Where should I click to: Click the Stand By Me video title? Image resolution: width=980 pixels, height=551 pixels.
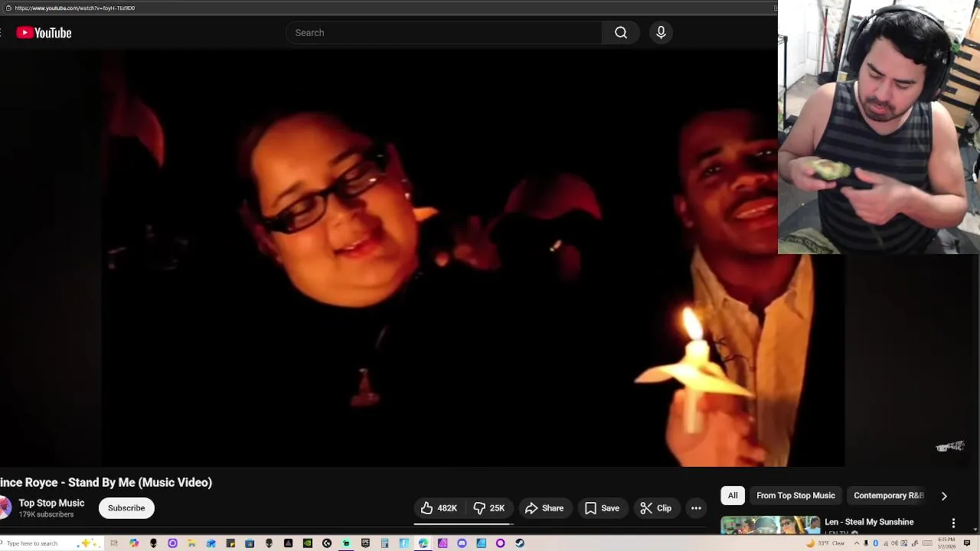(x=106, y=482)
